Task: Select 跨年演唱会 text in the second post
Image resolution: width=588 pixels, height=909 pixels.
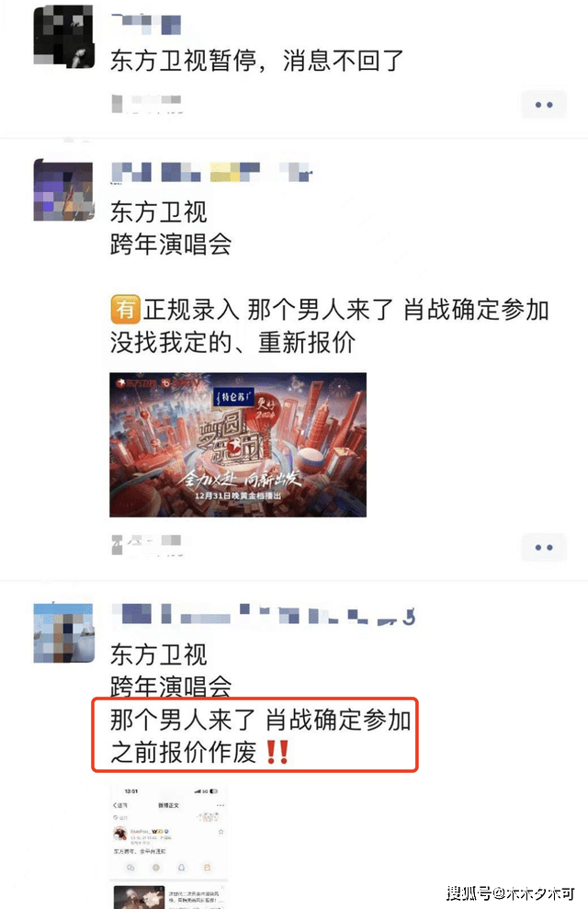Action: coord(171,244)
